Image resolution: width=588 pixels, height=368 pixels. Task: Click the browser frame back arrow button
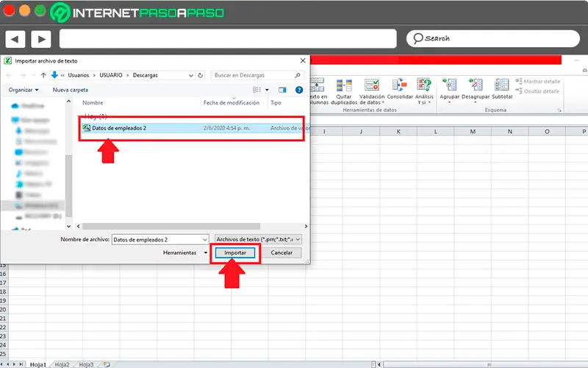[x=15, y=39]
